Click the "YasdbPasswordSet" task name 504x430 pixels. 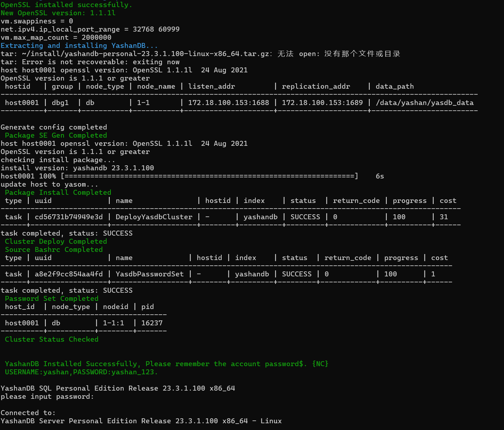150,274
